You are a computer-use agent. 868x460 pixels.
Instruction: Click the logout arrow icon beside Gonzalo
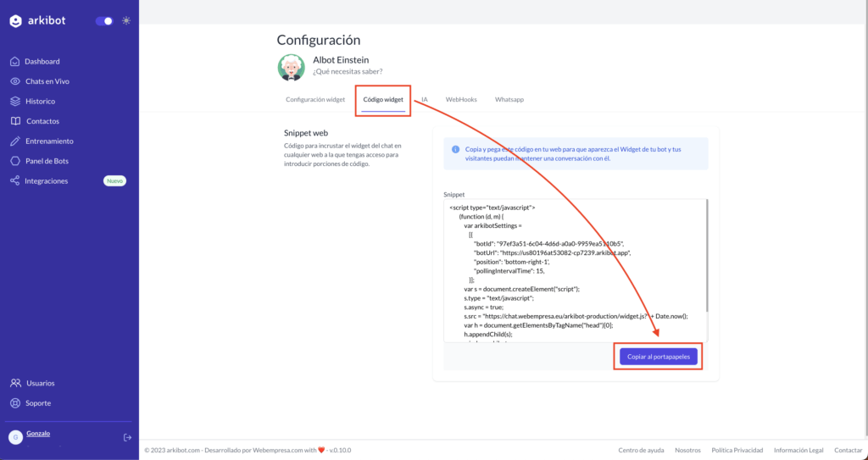click(127, 437)
